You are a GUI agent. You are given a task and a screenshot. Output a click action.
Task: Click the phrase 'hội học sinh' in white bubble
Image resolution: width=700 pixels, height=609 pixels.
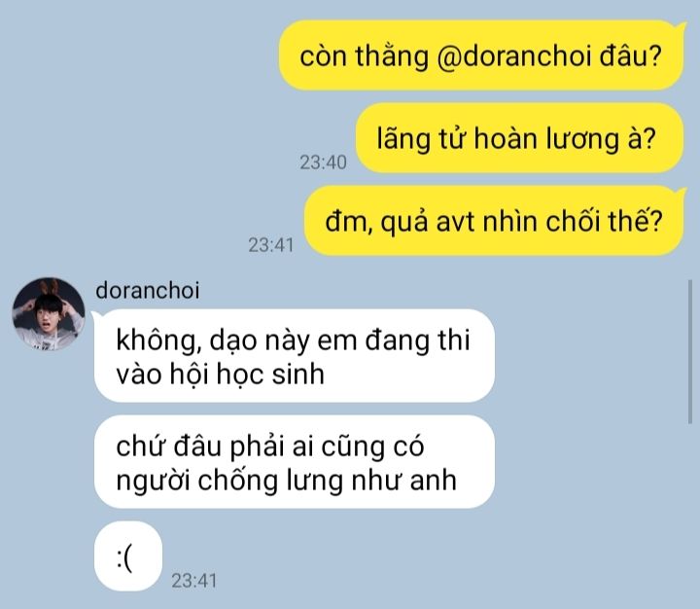tap(247, 374)
